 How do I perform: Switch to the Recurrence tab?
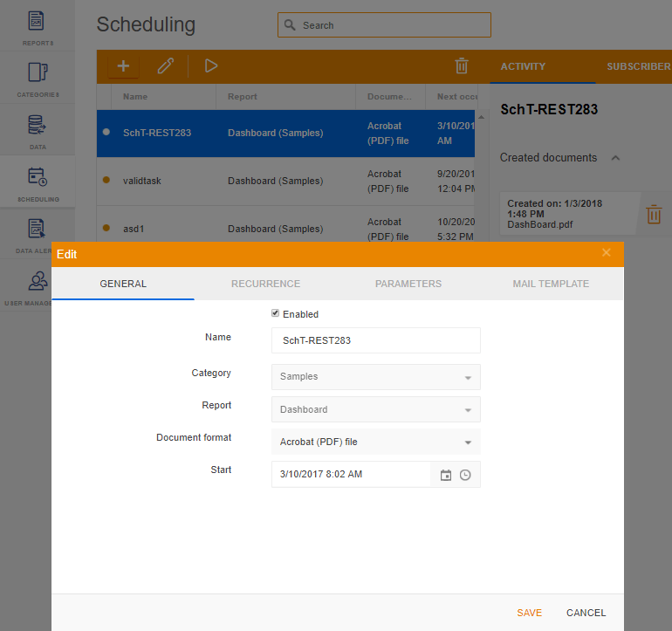(265, 284)
